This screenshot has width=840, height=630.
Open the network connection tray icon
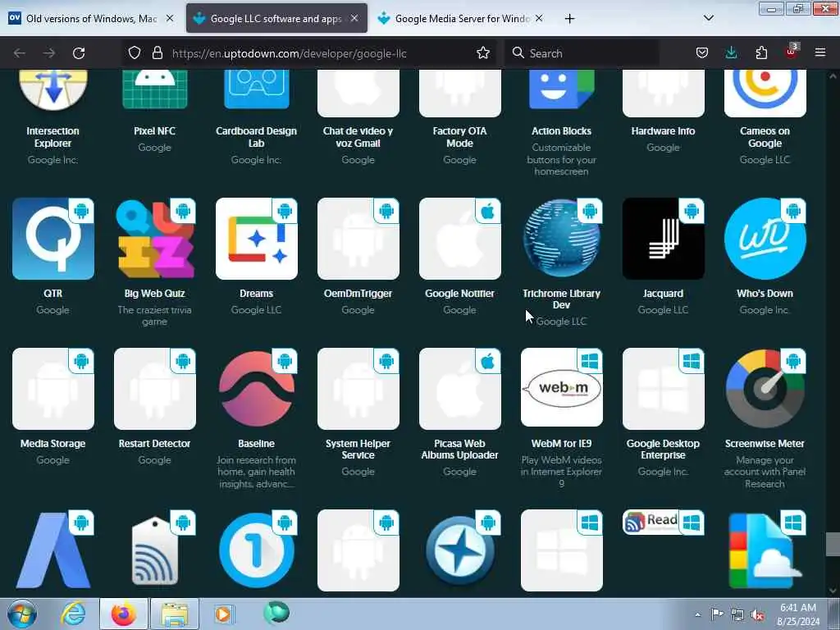click(x=737, y=615)
